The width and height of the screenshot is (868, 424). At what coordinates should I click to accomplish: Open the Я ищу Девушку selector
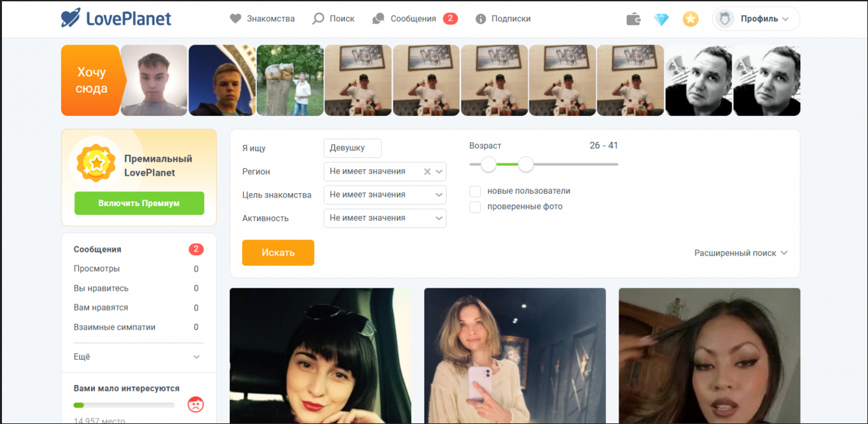tap(353, 148)
